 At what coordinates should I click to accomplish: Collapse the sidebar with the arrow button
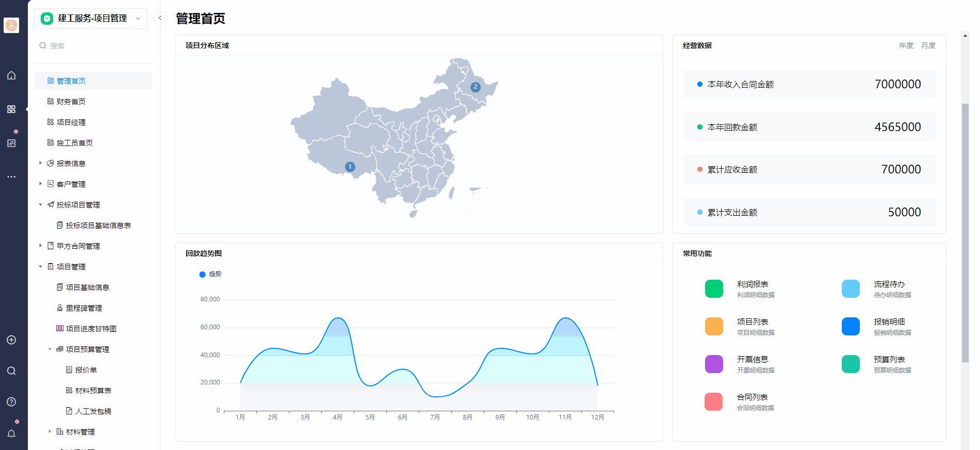(160, 18)
